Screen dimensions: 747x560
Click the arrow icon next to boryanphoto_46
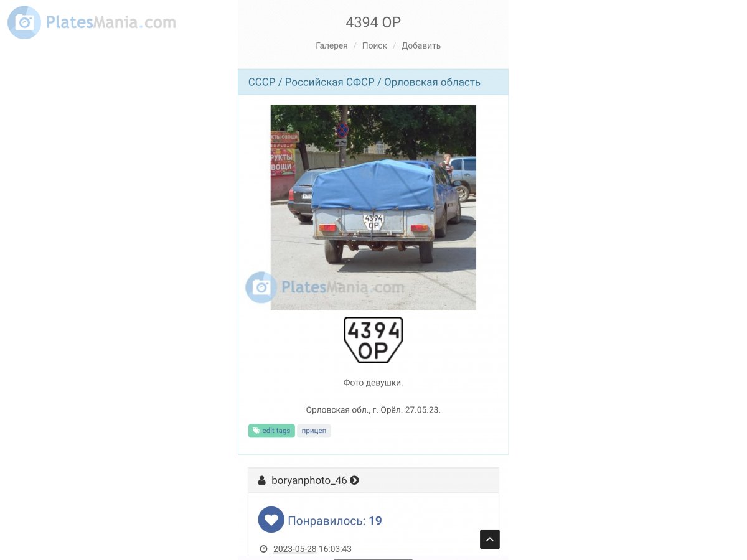click(354, 480)
